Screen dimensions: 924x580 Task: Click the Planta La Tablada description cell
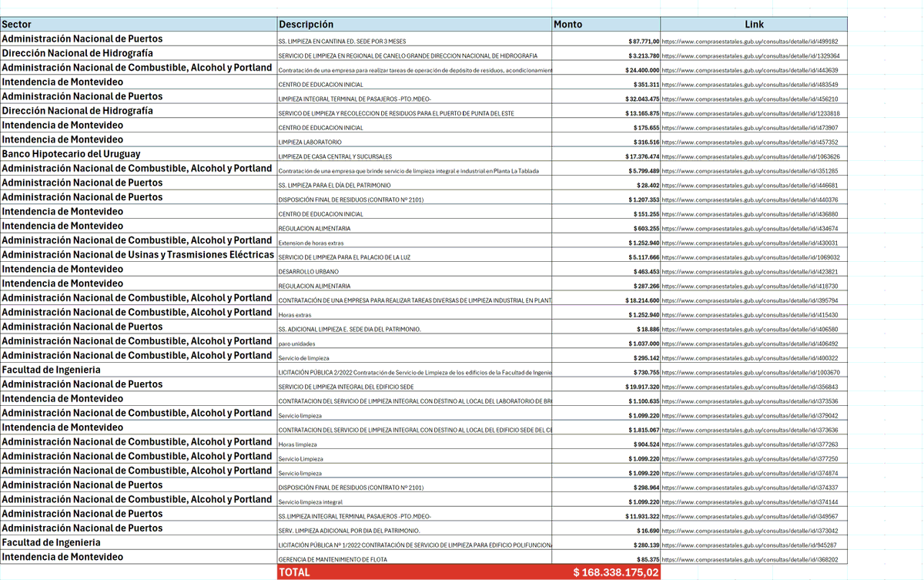tap(415, 169)
